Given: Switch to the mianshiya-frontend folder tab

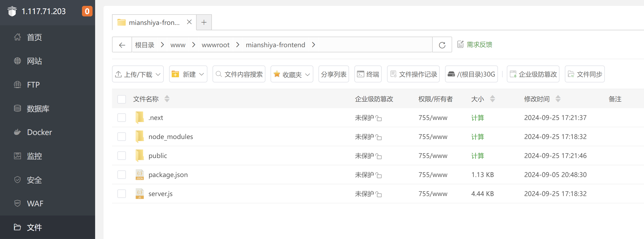Looking at the screenshot, I should coord(154,23).
